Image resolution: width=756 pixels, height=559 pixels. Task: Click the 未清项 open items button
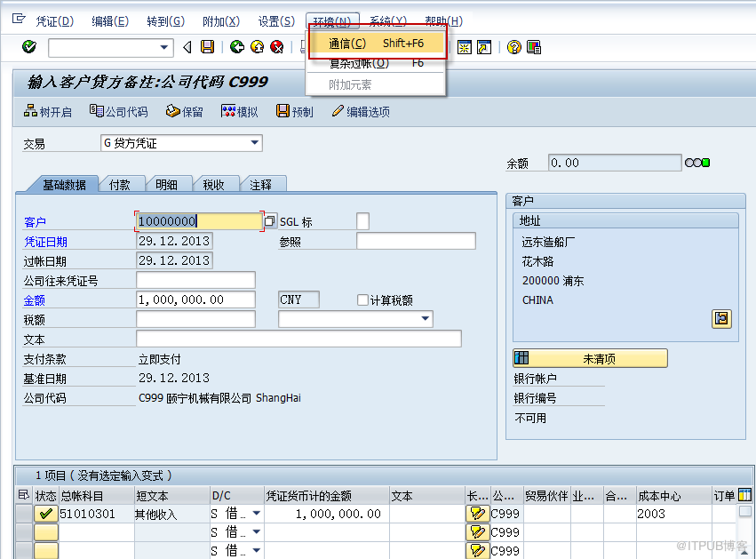pyautogui.click(x=590, y=359)
